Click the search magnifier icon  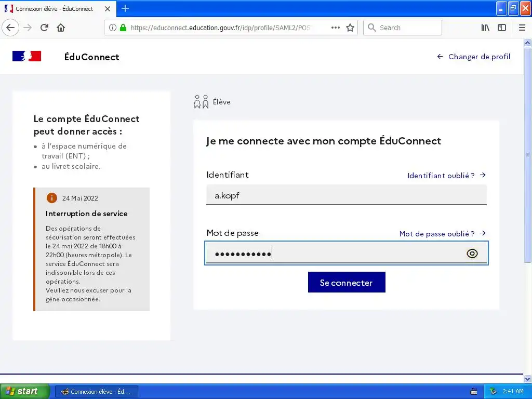(372, 28)
